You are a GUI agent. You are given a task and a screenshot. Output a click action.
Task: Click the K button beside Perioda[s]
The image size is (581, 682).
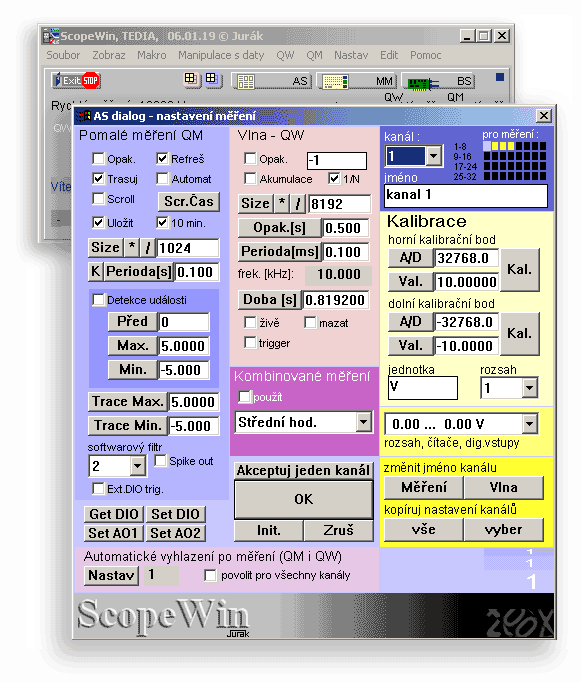pyautogui.click(x=95, y=272)
